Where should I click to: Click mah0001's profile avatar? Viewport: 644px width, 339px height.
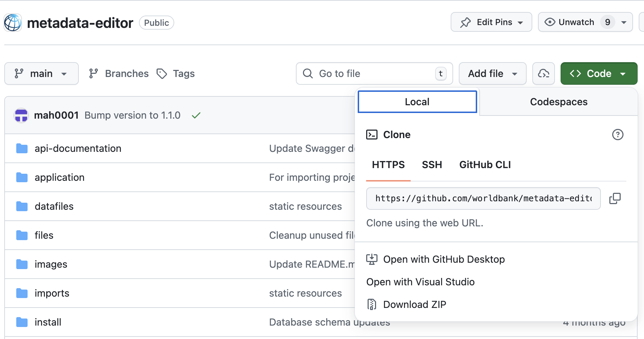21,115
